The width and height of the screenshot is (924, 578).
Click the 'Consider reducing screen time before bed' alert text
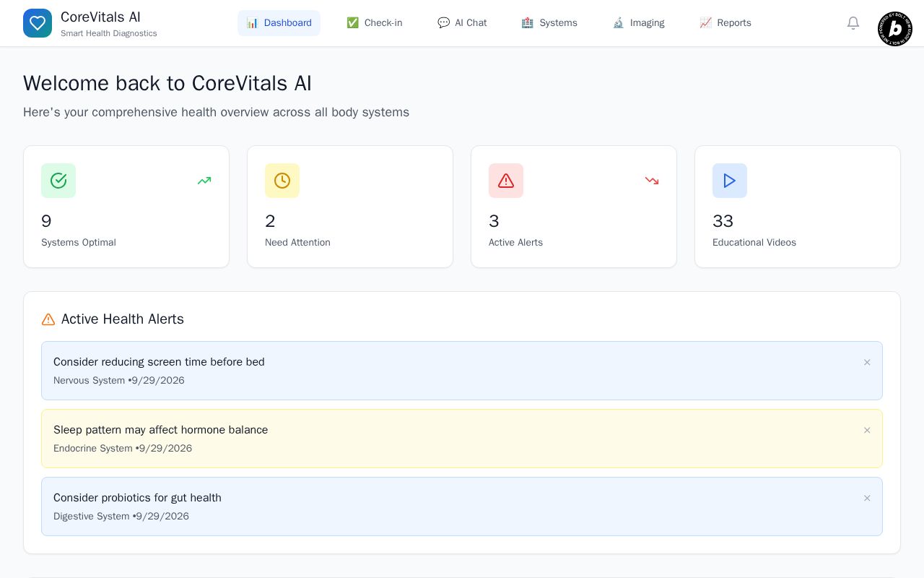[x=159, y=362]
